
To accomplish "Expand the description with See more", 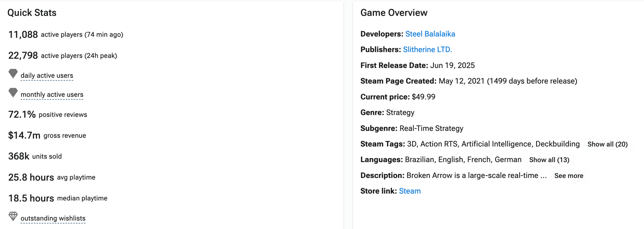I will (x=569, y=176).
